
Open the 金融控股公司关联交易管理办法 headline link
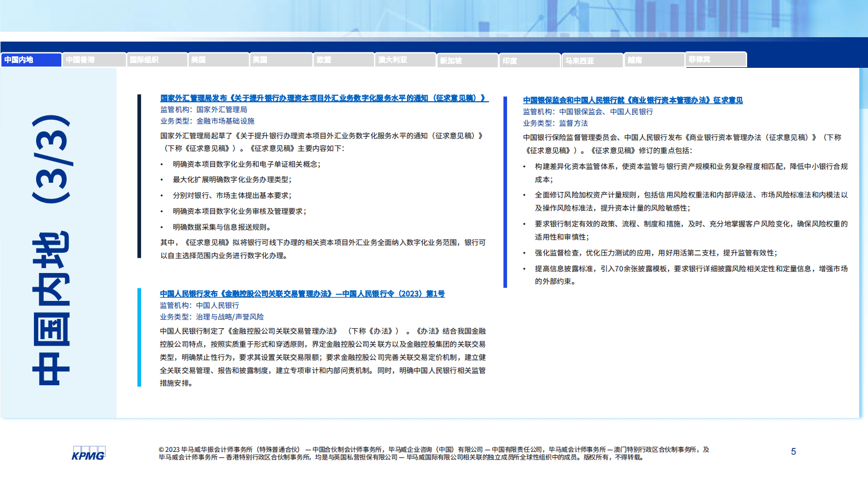(302, 294)
